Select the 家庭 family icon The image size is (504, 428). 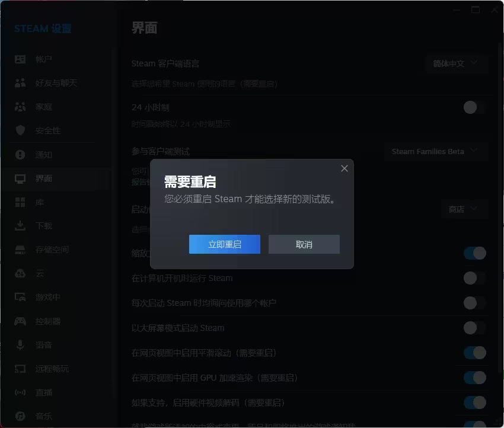pyautogui.click(x=20, y=107)
